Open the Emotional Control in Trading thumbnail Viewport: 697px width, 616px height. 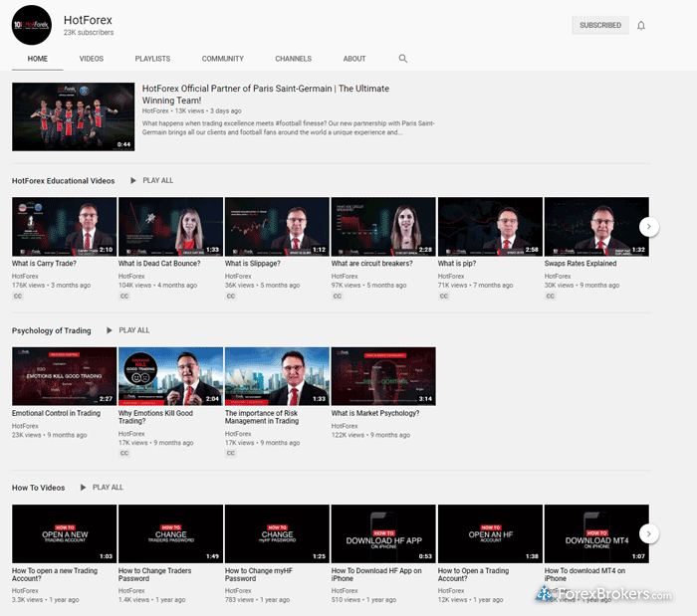click(64, 376)
